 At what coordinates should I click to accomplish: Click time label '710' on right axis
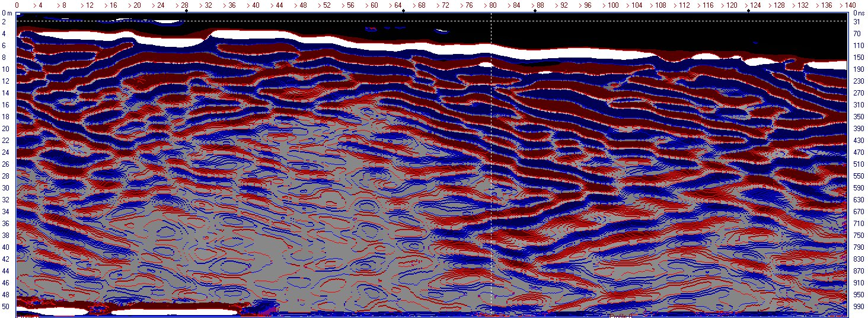[x=858, y=223]
